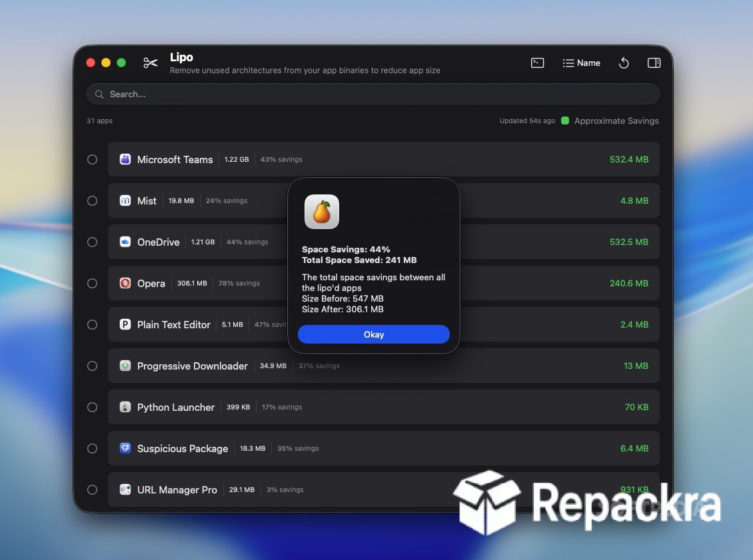The height and width of the screenshot is (560, 753).
Task: Click the 6.4 MB savings value
Action: (x=634, y=448)
